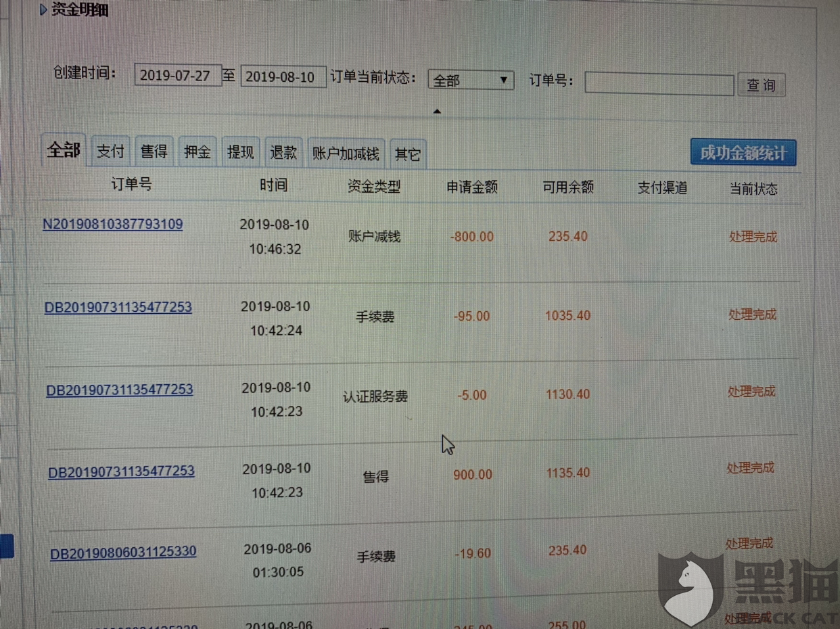Switch to the 支付 payments tab

tap(110, 152)
